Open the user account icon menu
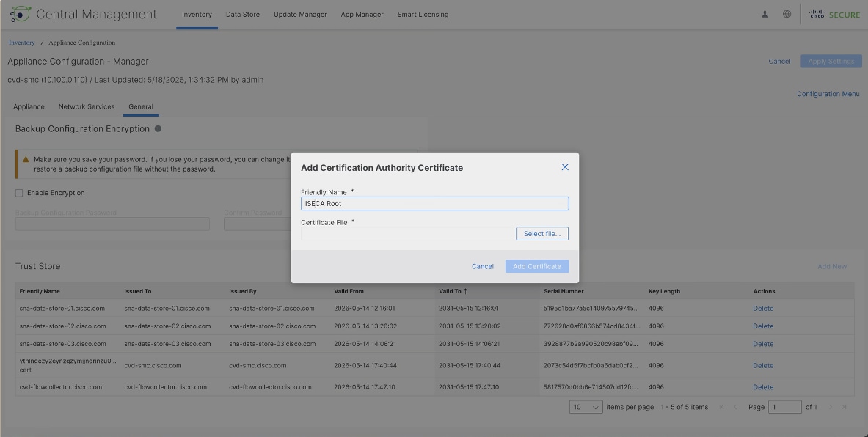This screenshot has height=437, width=868. 765,15
